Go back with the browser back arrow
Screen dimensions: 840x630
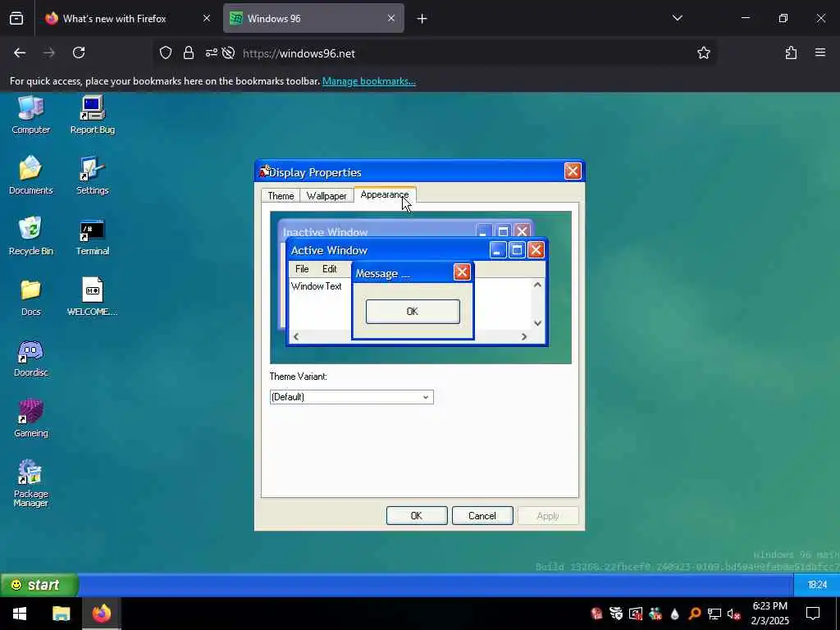pyautogui.click(x=20, y=52)
